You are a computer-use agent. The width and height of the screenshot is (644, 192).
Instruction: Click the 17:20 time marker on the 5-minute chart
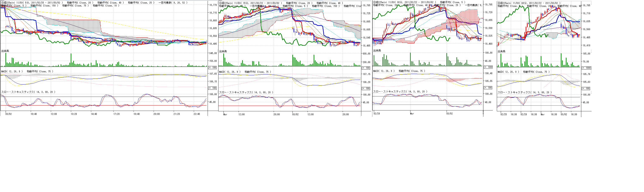pos(116,114)
